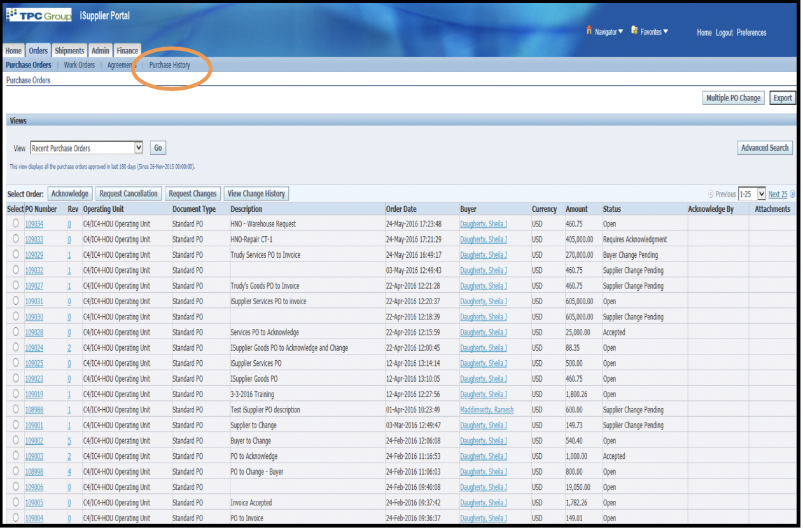Select radio button for PO 109003

click(15, 456)
